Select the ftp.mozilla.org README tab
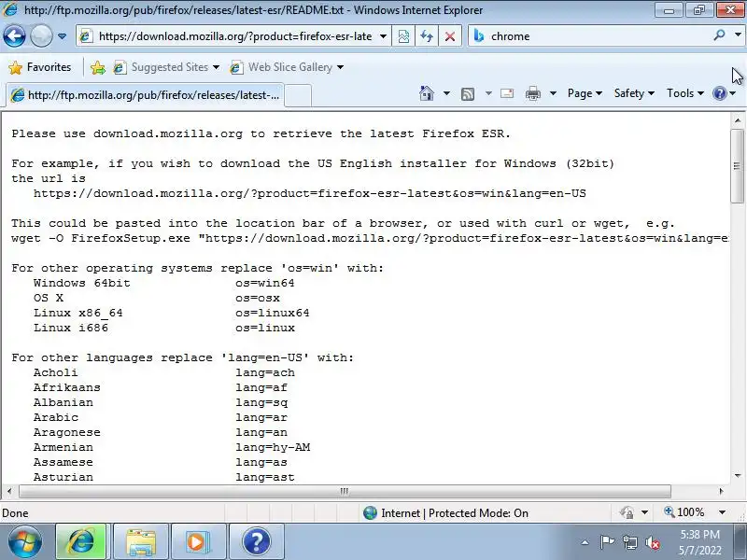 click(x=146, y=95)
